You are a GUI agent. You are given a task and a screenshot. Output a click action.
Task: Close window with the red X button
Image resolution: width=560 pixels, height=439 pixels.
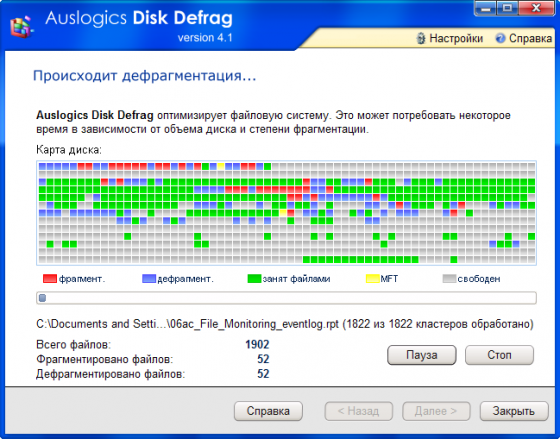pyautogui.click(x=536, y=8)
